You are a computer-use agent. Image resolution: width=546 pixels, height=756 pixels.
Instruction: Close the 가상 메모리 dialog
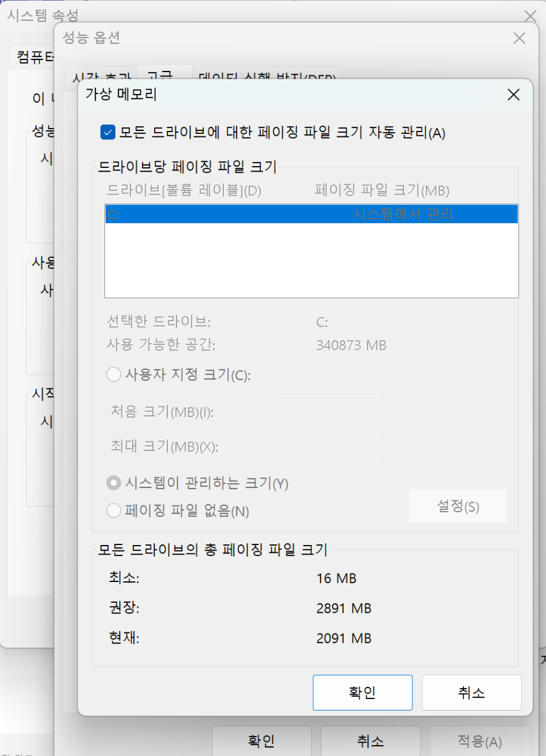(x=513, y=95)
